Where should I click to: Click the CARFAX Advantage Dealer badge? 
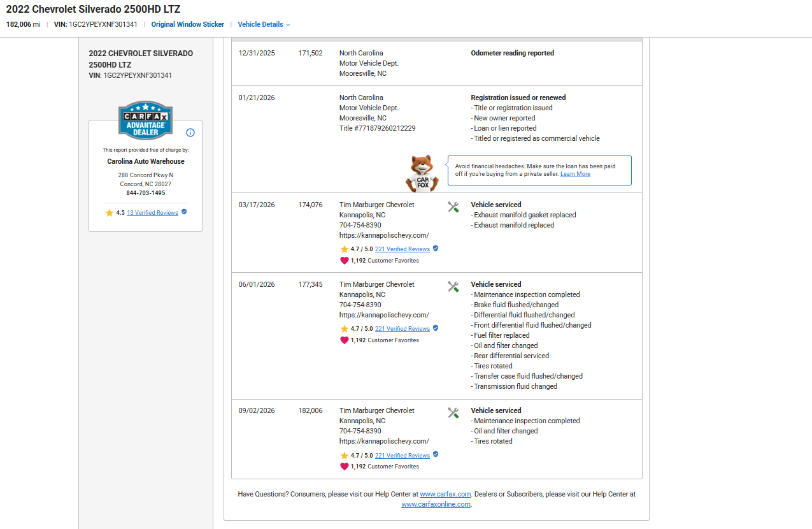click(146, 120)
